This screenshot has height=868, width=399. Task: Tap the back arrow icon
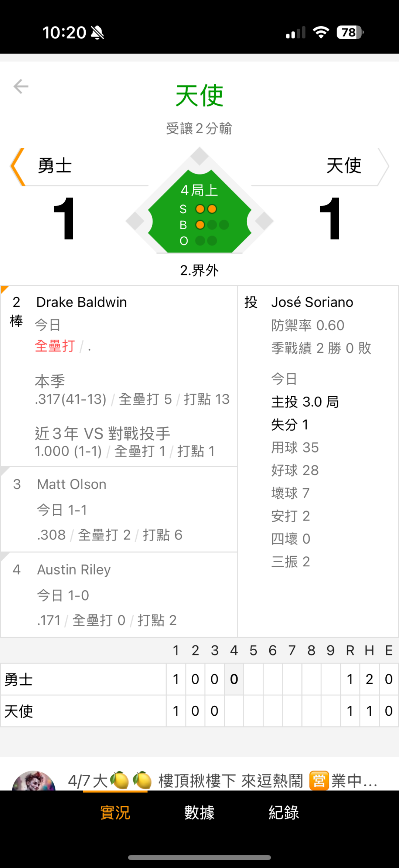[21, 87]
